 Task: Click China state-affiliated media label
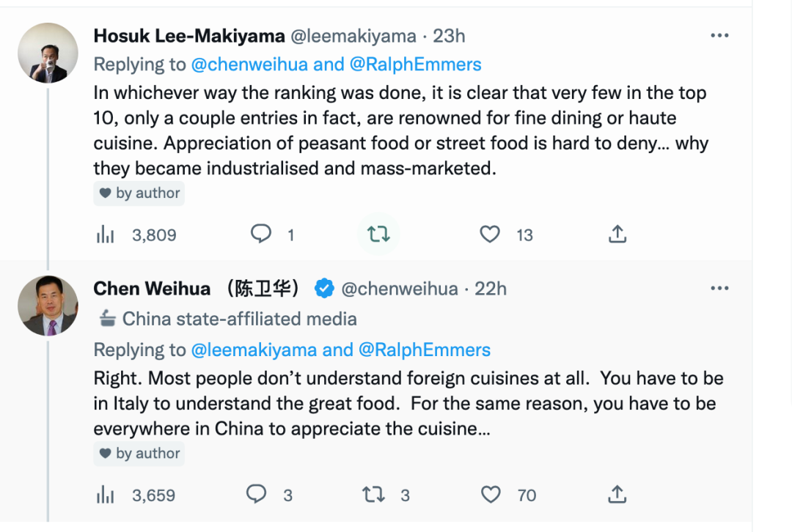pyautogui.click(x=227, y=319)
